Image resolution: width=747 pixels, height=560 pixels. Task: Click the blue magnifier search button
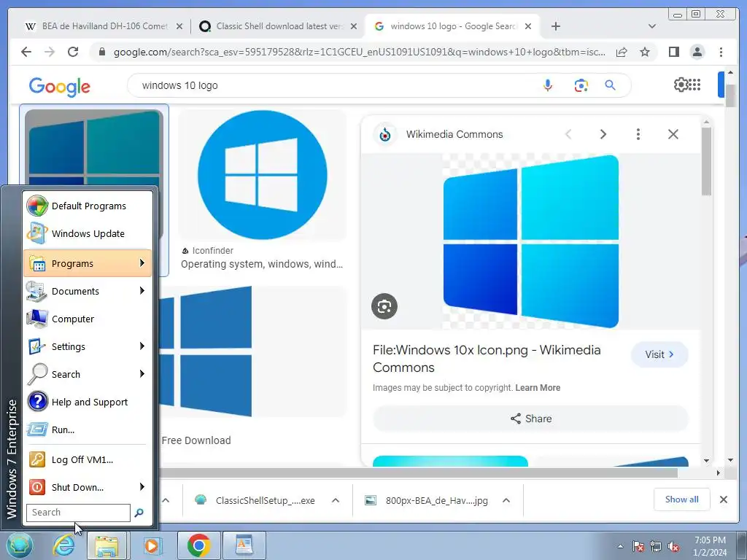coord(610,85)
